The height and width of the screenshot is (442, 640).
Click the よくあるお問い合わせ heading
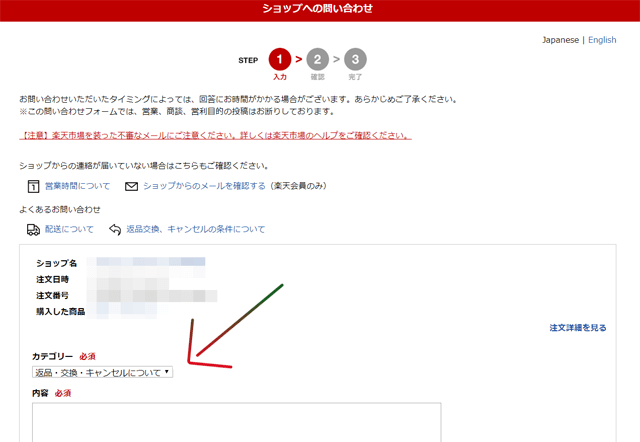60,210
